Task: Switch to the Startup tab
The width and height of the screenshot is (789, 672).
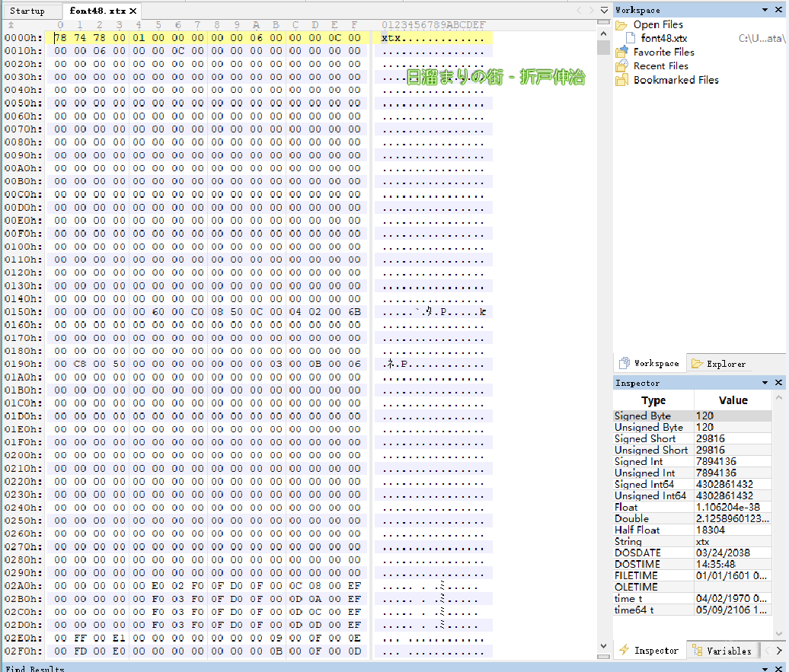Action: pyautogui.click(x=27, y=11)
